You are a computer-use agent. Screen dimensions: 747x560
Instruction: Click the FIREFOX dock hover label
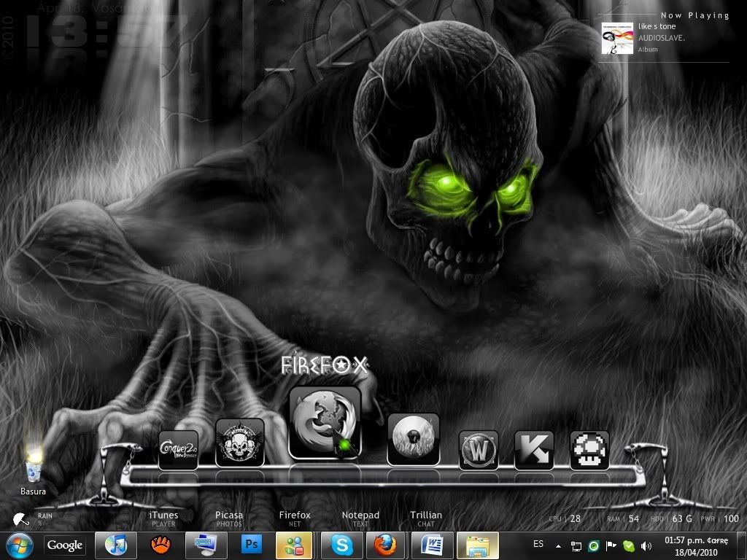[x=325, y=365]
